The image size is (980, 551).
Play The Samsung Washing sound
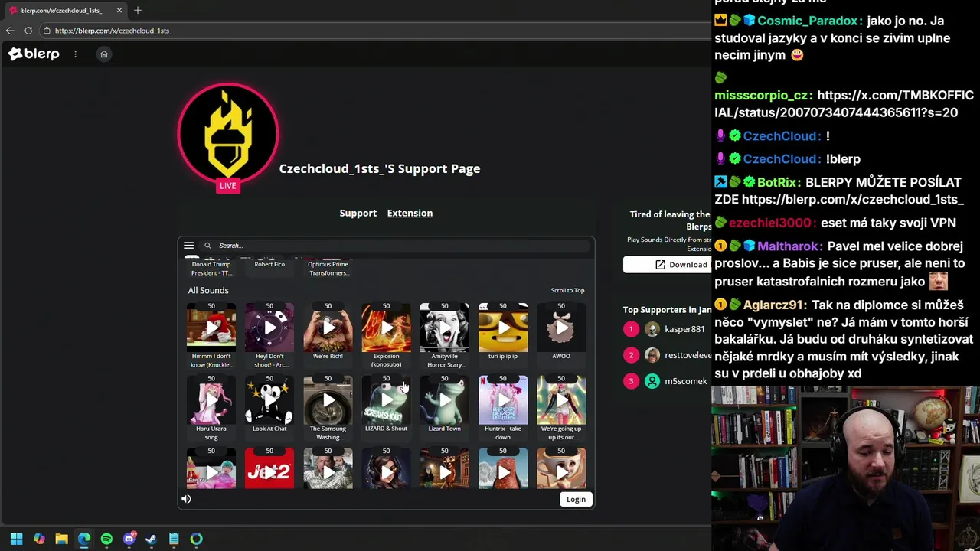(x=328, y=400)
